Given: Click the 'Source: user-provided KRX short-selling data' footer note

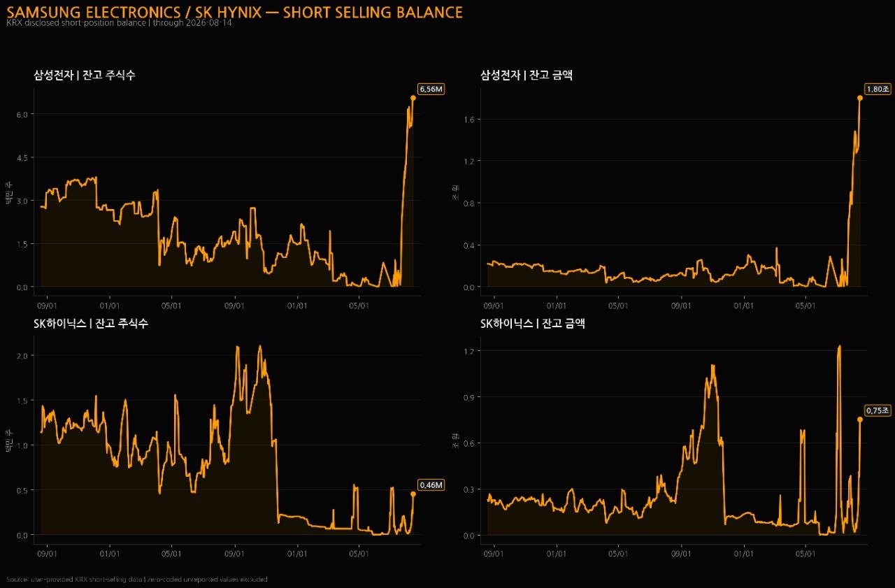Looking at the screenshot, I should click(76, 580).
